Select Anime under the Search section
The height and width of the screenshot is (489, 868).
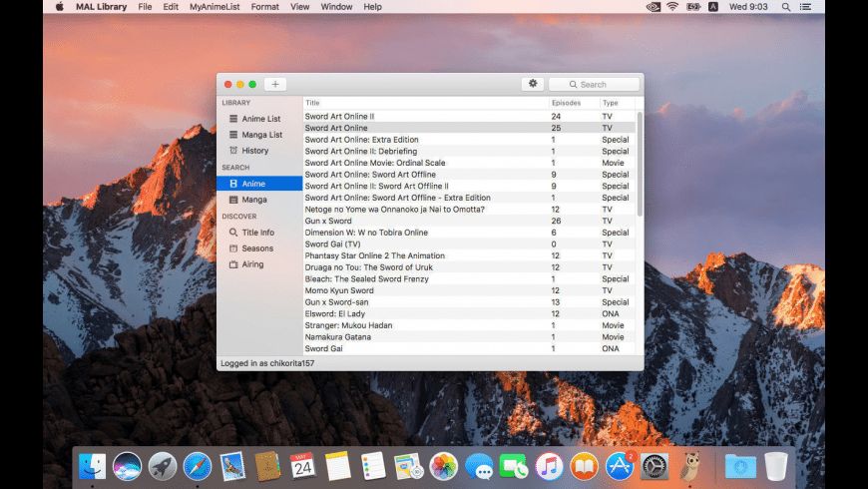[x=259, y=184]
